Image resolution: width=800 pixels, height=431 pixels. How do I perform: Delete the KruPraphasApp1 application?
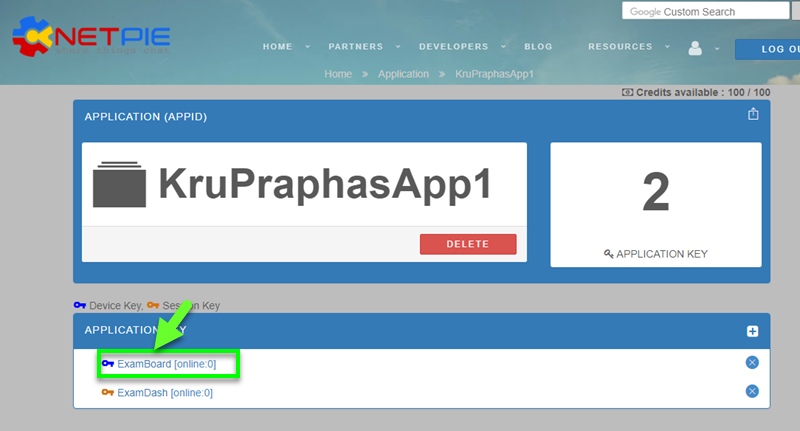pos(468,244)
